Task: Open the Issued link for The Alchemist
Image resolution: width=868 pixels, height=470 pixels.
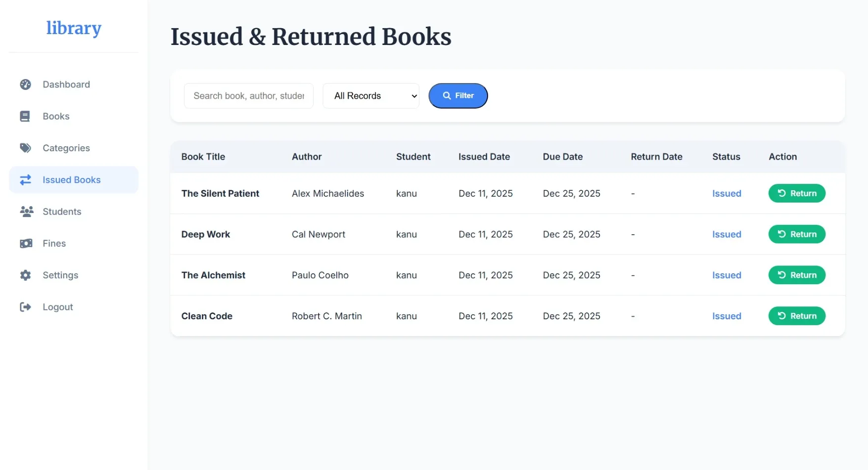Action: point(726,275)
